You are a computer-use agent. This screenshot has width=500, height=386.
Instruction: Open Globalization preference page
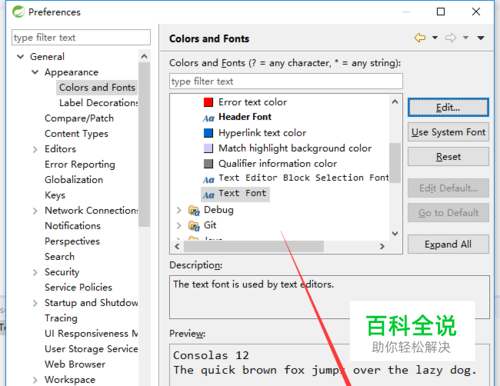point(74,180)
